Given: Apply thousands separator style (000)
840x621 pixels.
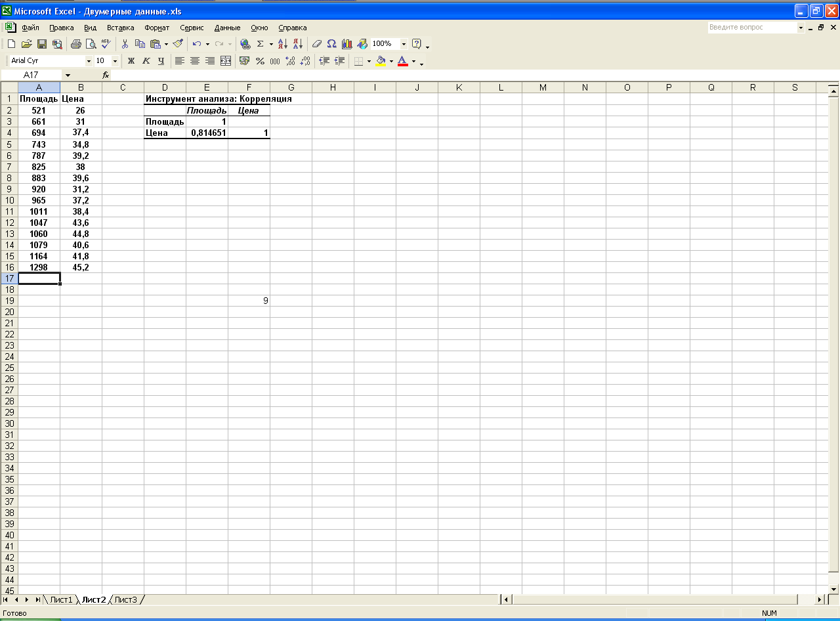Looking at the screenshot, I should click(275, 61).
